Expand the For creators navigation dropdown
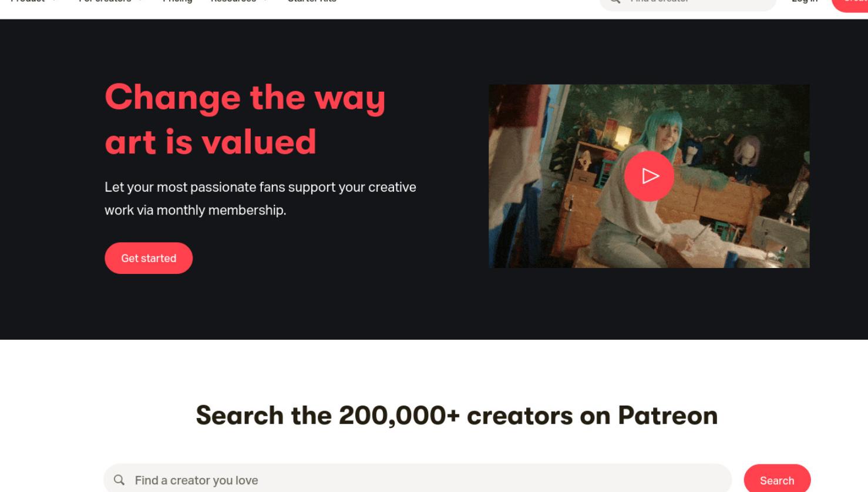The image size is (868, 492). 110,1
